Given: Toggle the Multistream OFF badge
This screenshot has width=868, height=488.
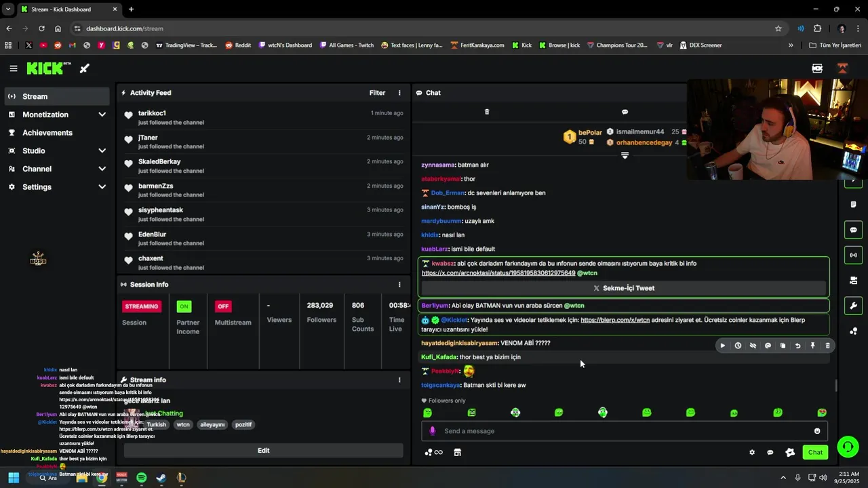Looking at the screenshot, I should click(x=223, y=306).
